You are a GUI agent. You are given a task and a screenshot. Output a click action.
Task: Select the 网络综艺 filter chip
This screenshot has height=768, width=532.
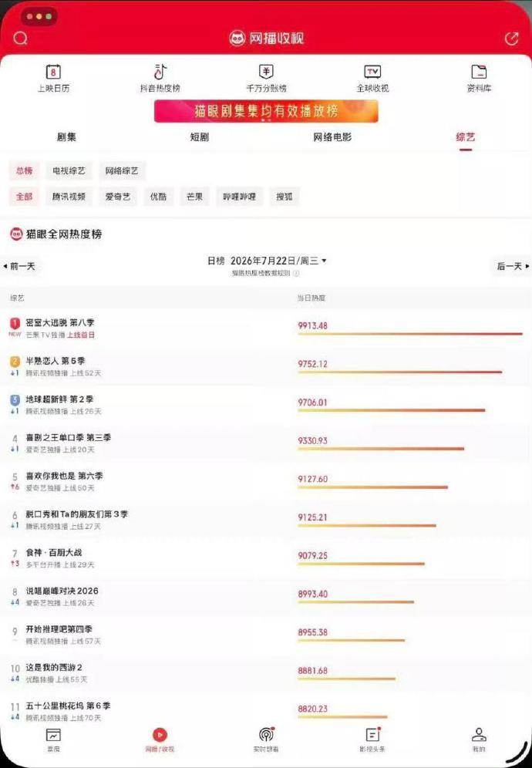[x=122, y=170]
